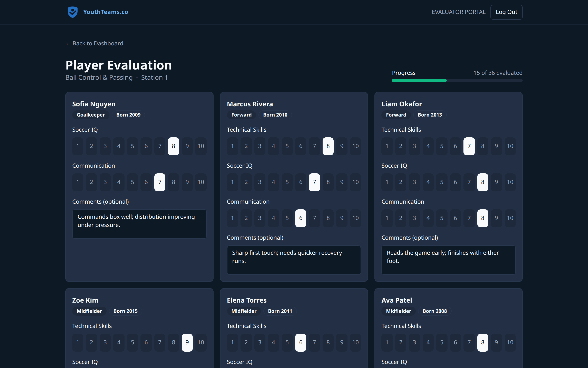Go back via Back to Dashboard link

click(95, 43)
